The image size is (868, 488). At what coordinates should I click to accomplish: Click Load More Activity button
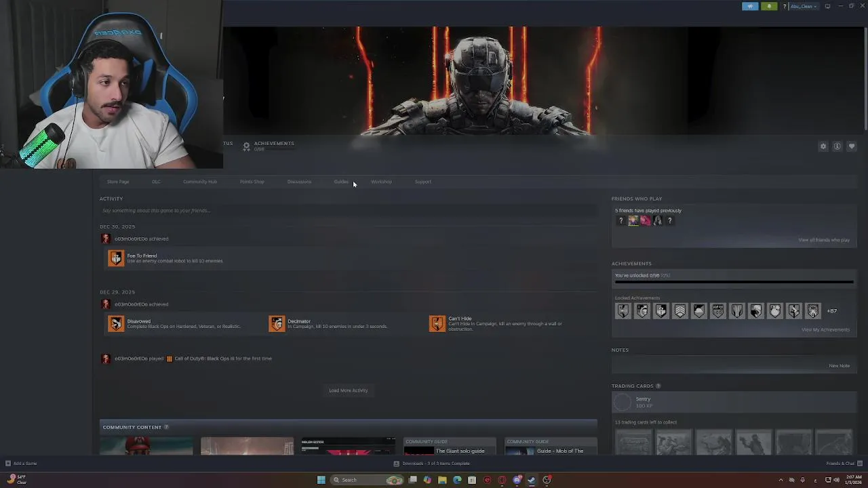pos(349,390)
